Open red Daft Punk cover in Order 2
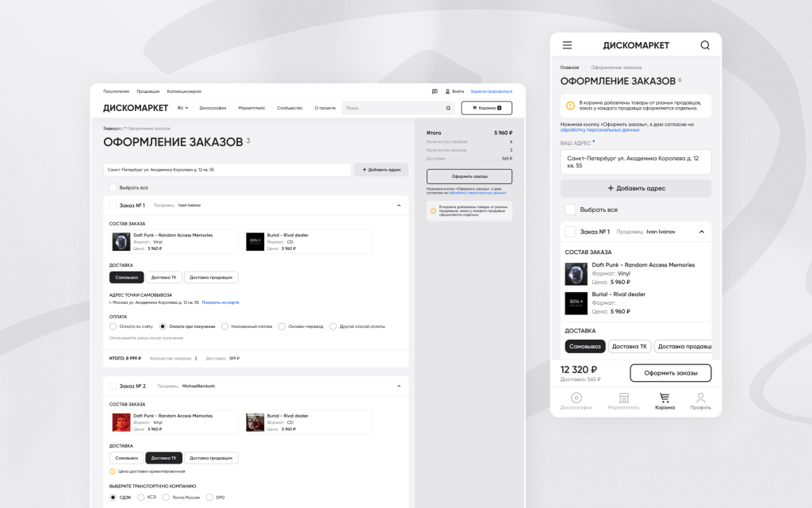The image size is (812, 508). click(x=121, y=422)
